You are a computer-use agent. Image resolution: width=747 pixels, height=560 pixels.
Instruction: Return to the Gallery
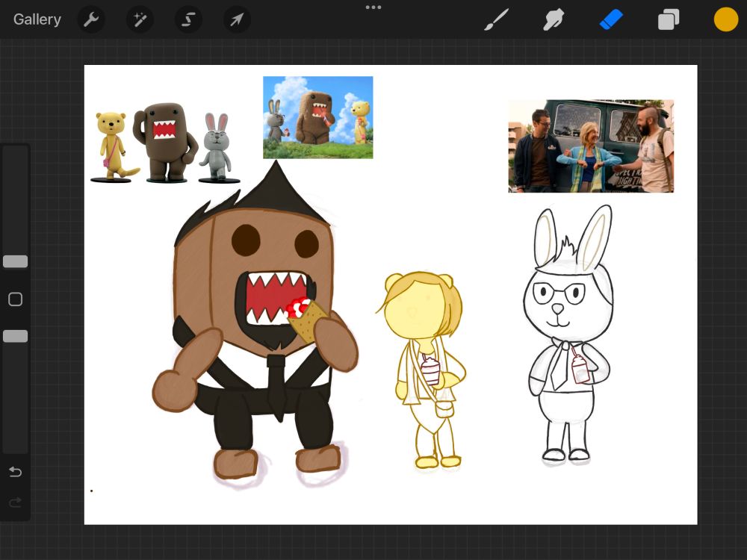point(37,19)
